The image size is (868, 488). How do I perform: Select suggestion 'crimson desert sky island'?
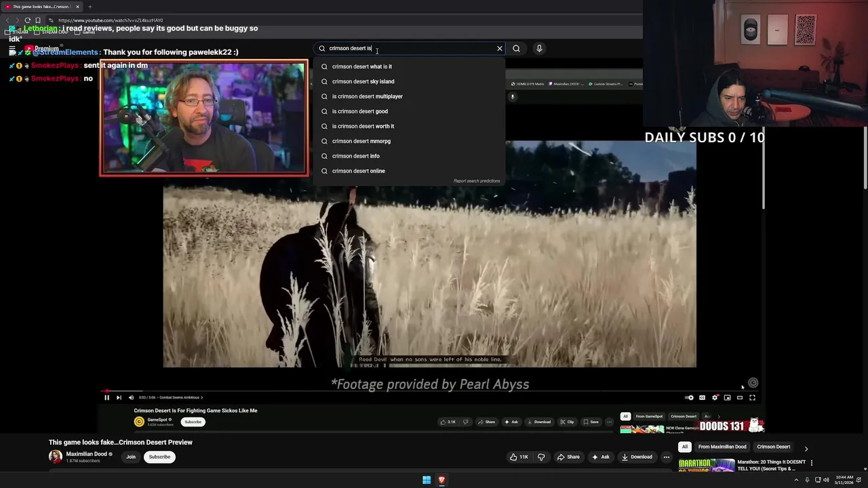pos(409,81)
